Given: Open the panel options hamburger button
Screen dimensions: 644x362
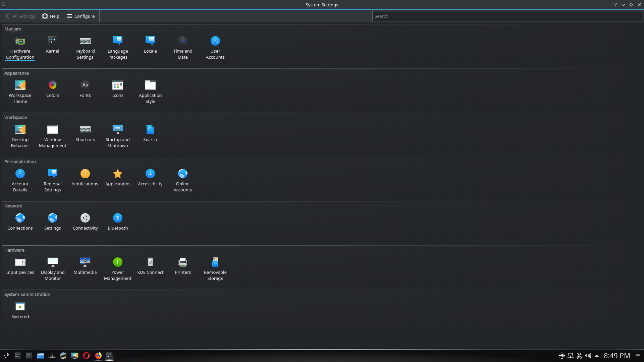Looking at the screenshot, I should (x=638, y=356).
